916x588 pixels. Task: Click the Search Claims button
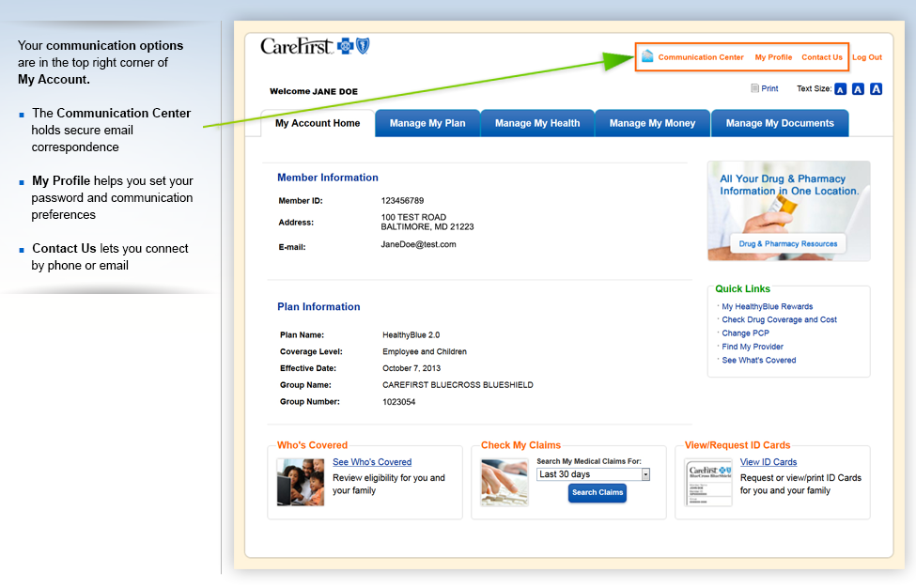(597, 493)
